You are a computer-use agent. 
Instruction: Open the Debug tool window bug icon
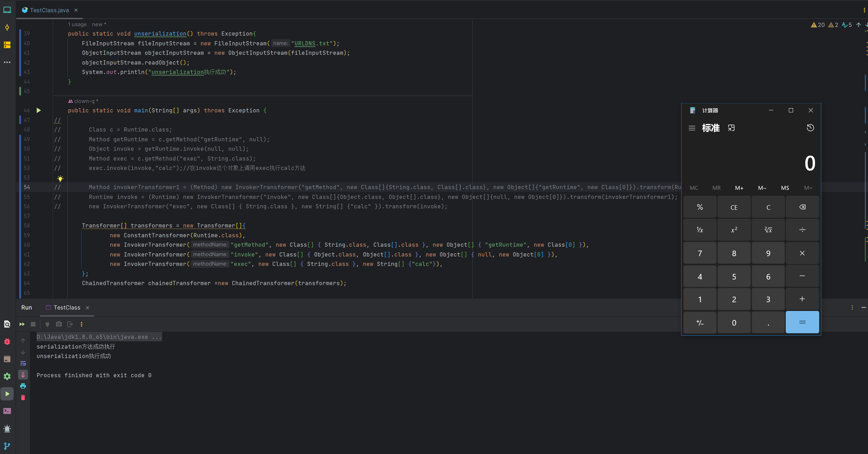7,342
